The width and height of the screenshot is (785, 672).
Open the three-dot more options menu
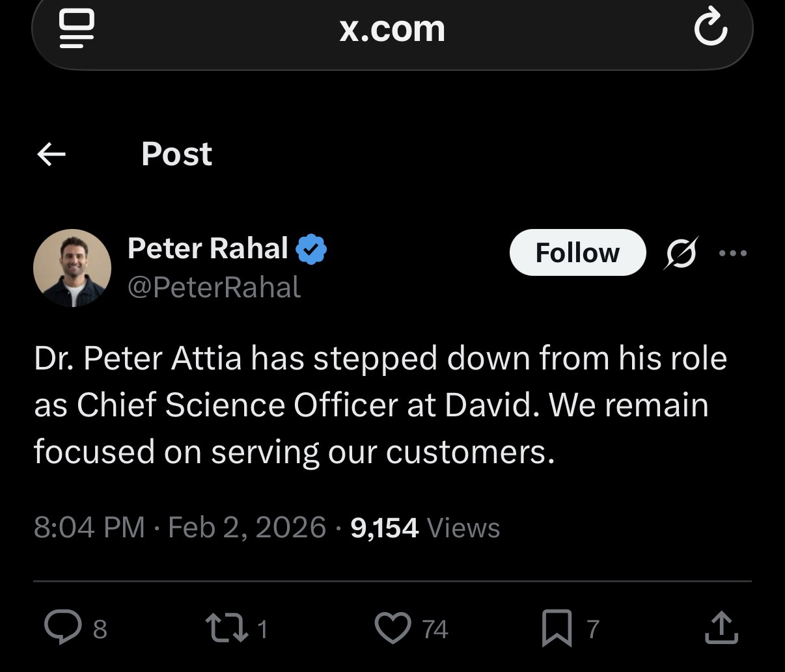coord(733,252)
